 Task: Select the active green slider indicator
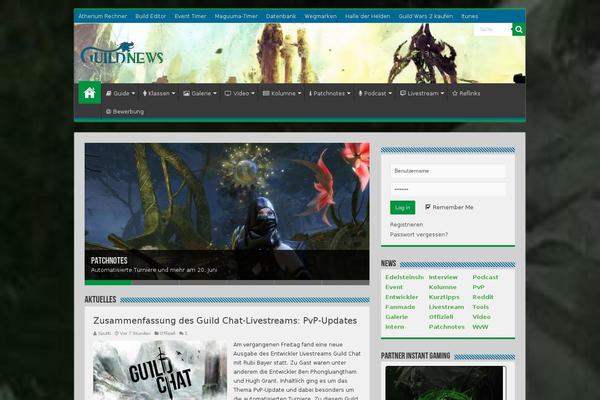tap(108, 282)
